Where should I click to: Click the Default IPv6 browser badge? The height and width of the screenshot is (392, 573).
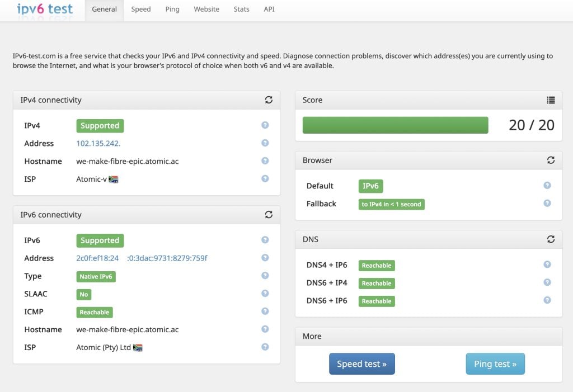tap(370, 186)
